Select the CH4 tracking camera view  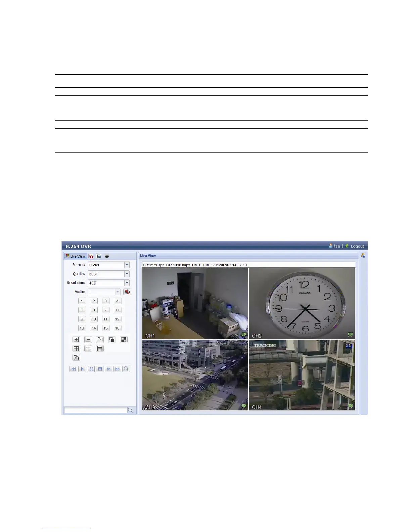[302, 375]
